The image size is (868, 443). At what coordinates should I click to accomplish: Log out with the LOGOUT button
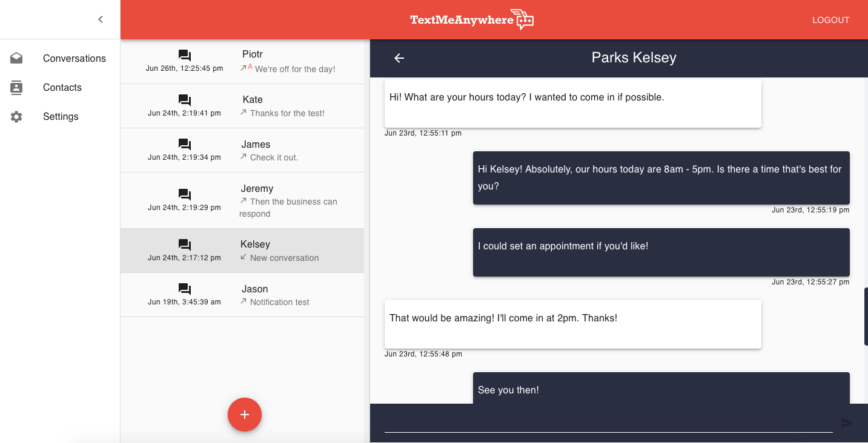[x=830, y=20]
